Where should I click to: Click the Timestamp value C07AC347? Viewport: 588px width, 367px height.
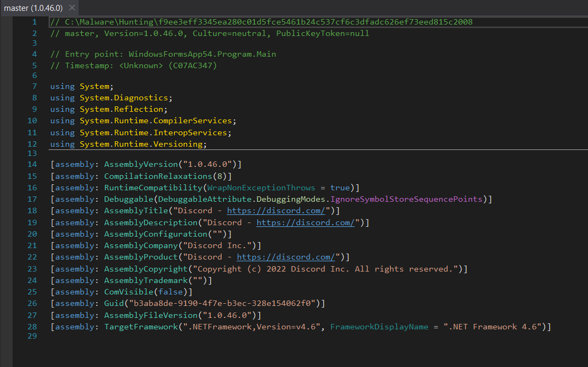click(x=193, y=65)
